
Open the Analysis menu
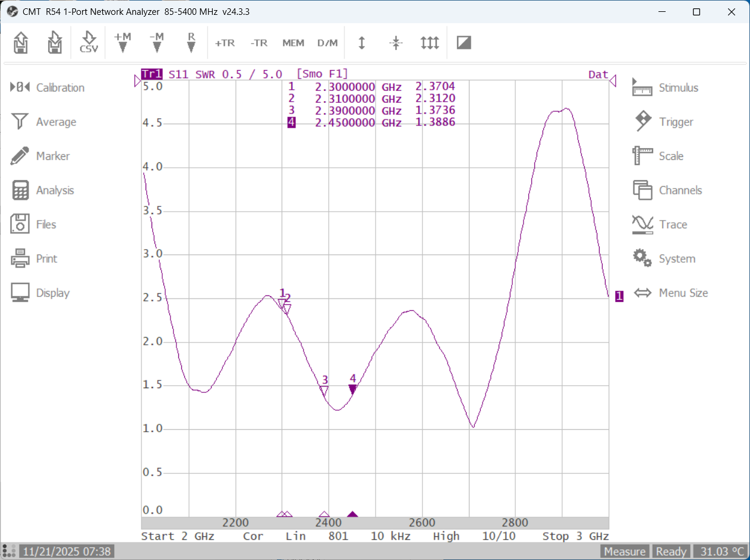point(43,190)
